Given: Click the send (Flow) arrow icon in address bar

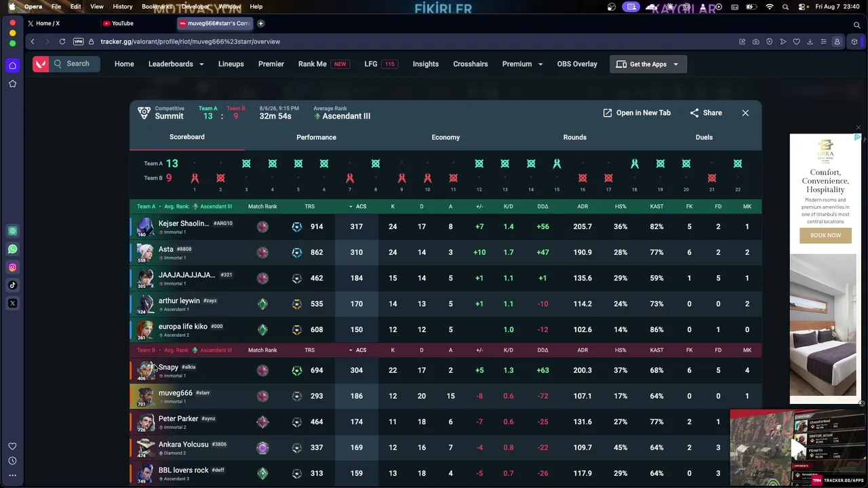Looking at the screenshot, I should pyautogui.click(x=783, y=41).
